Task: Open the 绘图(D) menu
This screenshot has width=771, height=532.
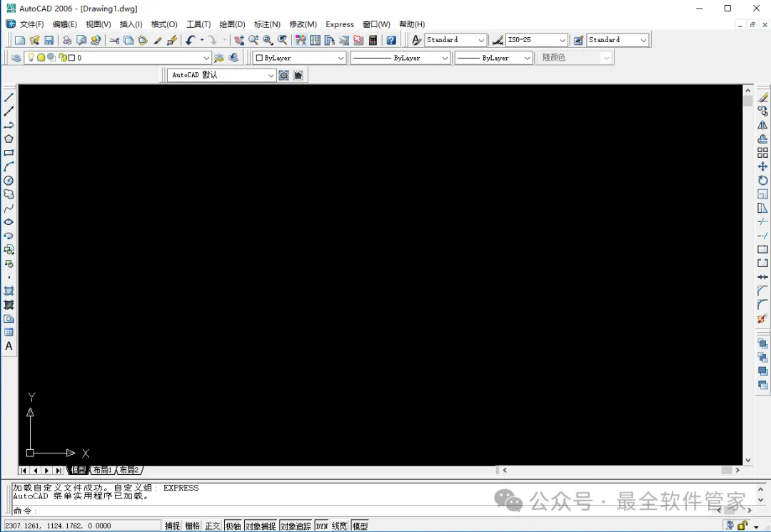Action: [x=232, y=24]
